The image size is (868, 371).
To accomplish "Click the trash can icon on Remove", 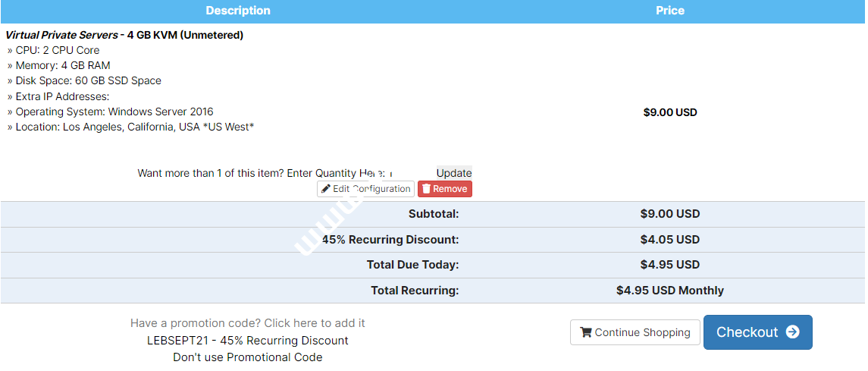I will coord(426,189).
